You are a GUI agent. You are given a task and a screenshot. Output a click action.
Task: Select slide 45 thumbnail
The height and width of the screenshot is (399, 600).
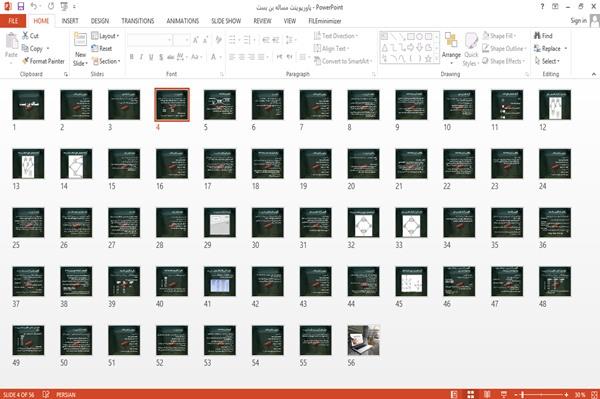[x=411, y=282]
